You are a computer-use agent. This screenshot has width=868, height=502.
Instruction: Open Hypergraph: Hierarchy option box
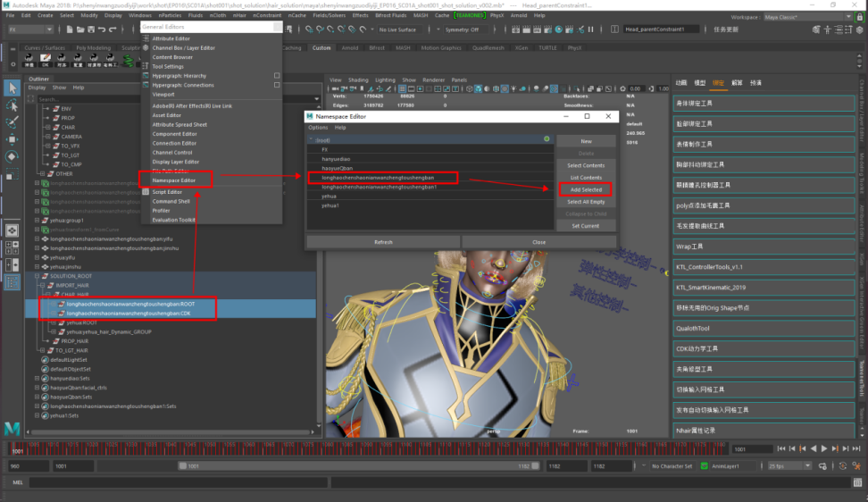[x=277, y=76]
